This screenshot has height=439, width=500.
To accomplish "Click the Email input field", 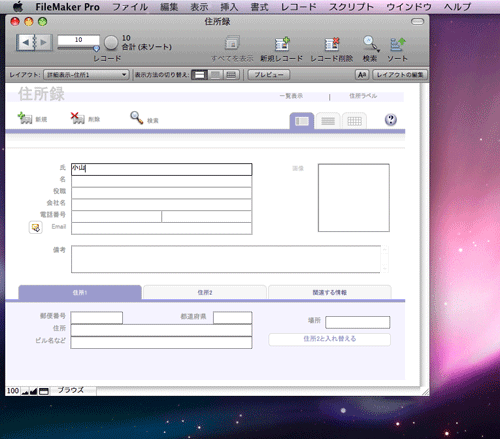I will [x=161, y=228].
